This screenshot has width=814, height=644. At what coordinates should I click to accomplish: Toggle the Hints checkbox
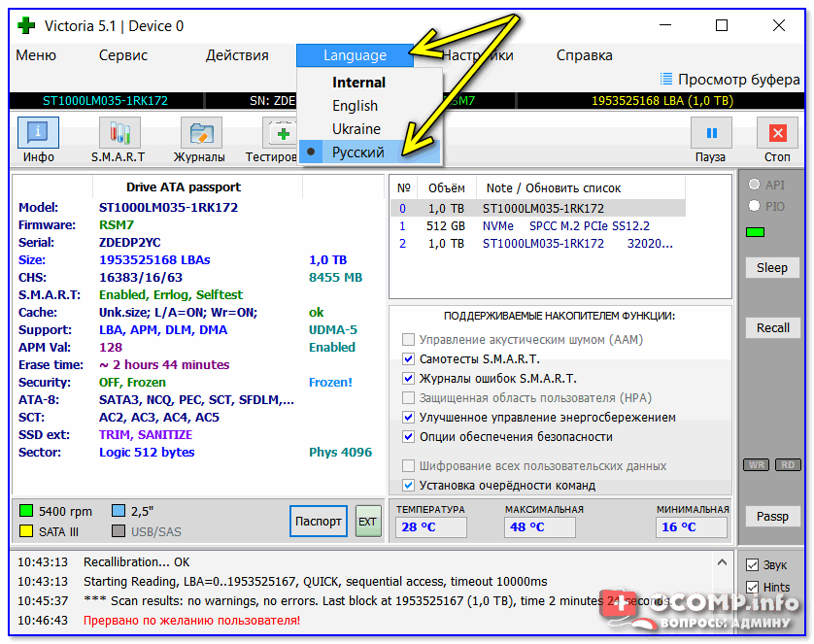tap(752, 587)
